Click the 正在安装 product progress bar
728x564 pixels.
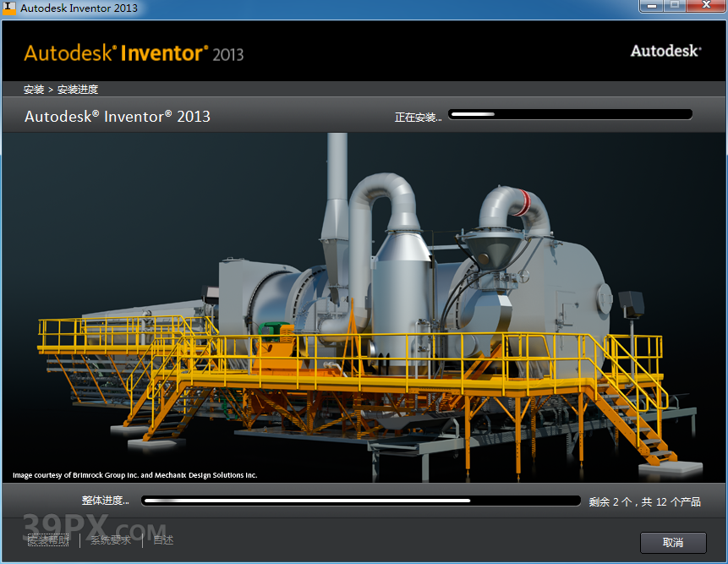pos(571,114)
